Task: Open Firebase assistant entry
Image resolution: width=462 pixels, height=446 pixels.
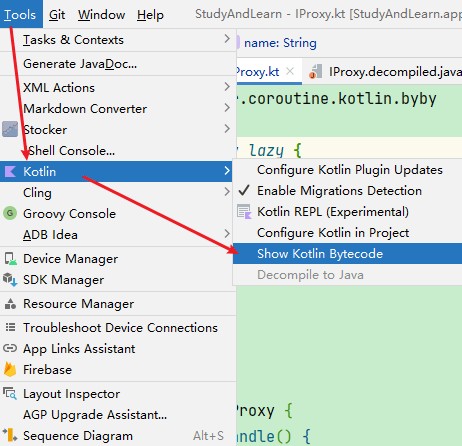Action: [117, 370]
